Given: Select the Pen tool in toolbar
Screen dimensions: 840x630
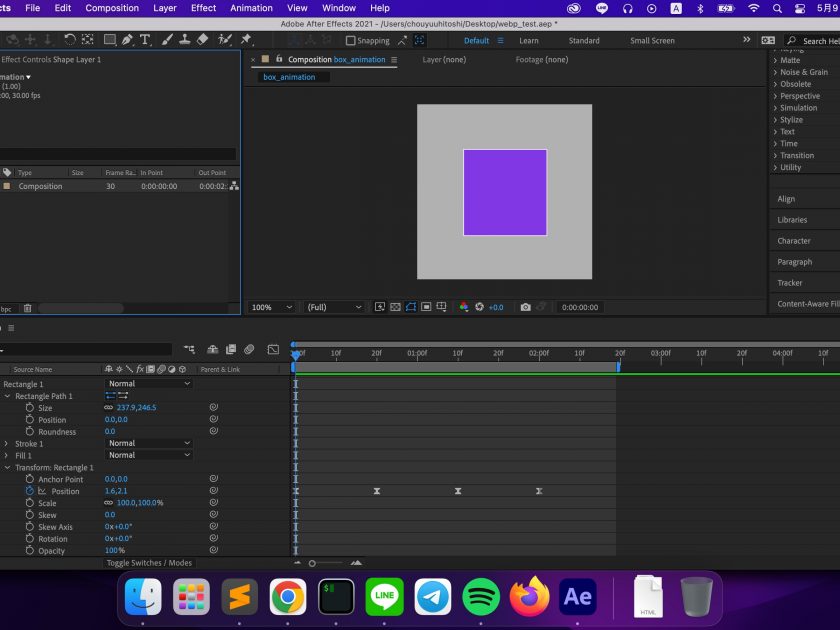Looking at the screenshot, I should tap(127, 40).
